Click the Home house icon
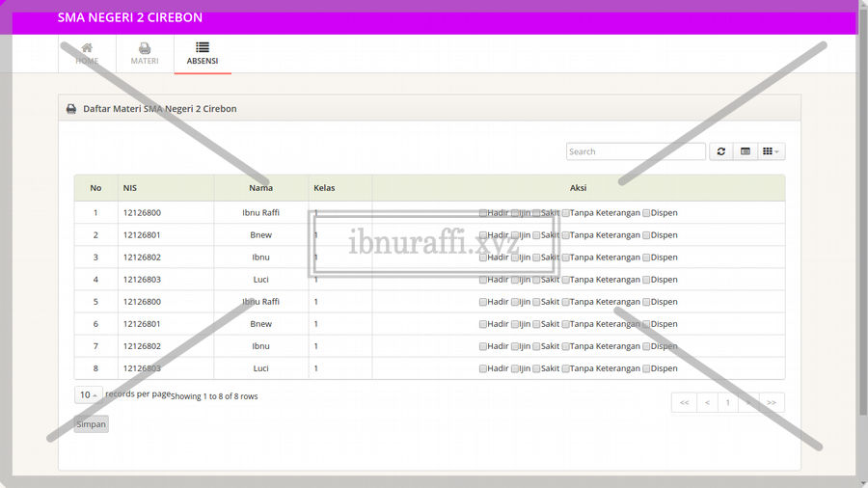The image size is (868, 488). coord(87,48)
